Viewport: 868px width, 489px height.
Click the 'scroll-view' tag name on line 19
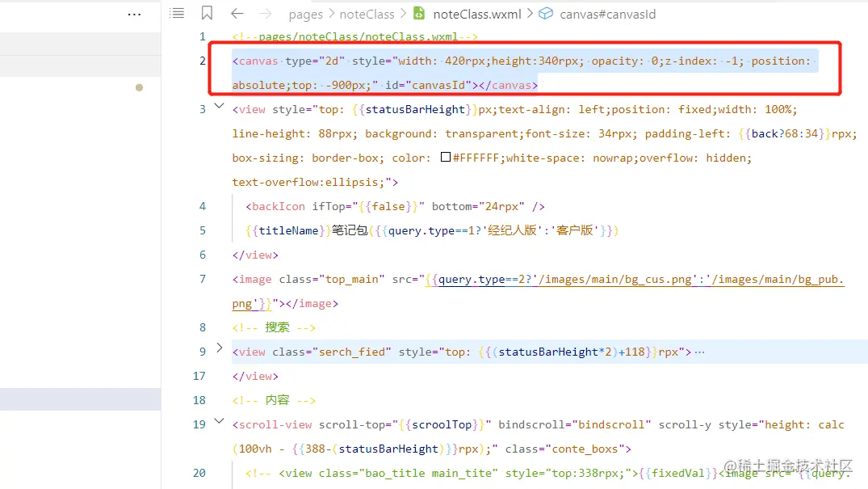pos(275,424)
